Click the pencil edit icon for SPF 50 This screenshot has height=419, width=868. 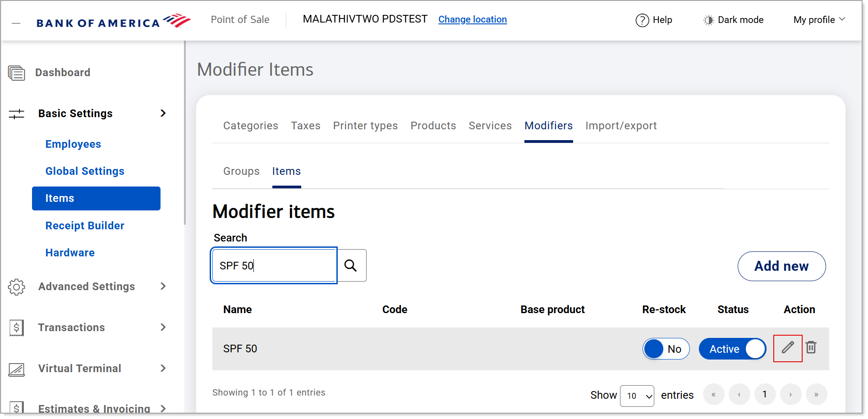tap(788, 348)
